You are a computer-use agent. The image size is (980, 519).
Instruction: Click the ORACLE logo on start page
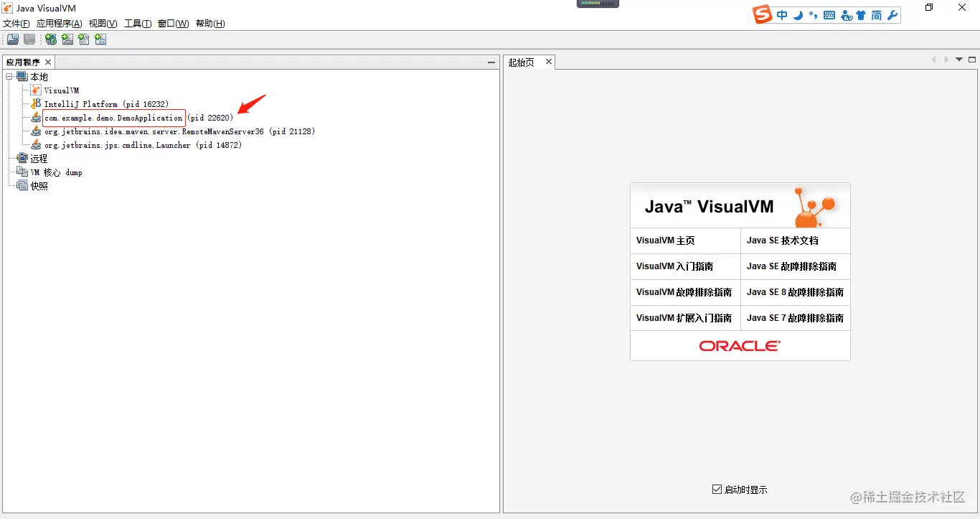pyautogui.click(x=740, y=346)
